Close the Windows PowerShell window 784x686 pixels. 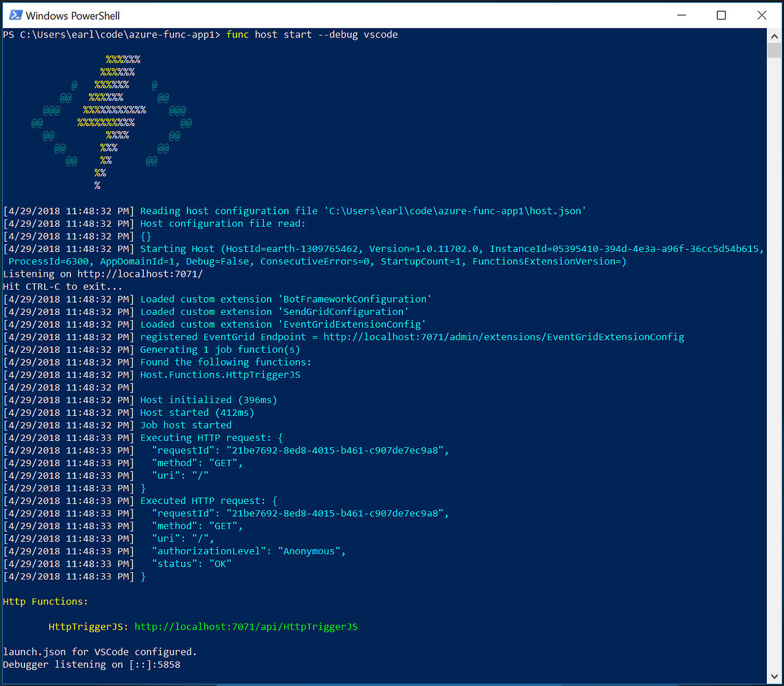click(762, 15)
